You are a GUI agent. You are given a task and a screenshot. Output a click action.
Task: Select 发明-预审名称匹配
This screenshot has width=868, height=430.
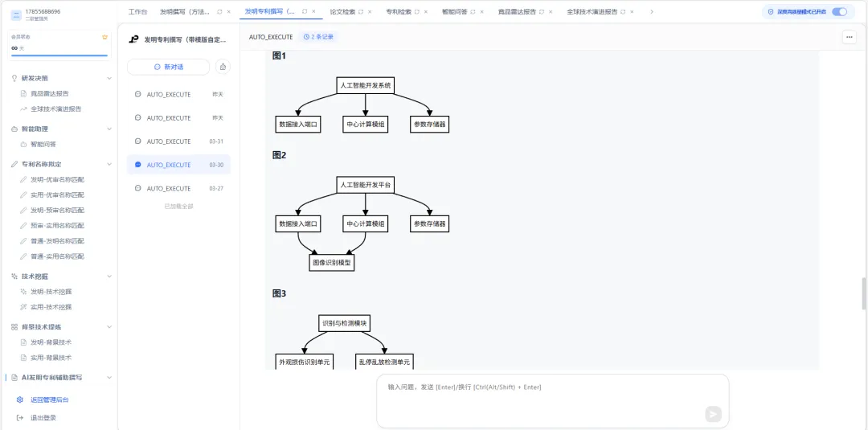[x=58, y=211]
